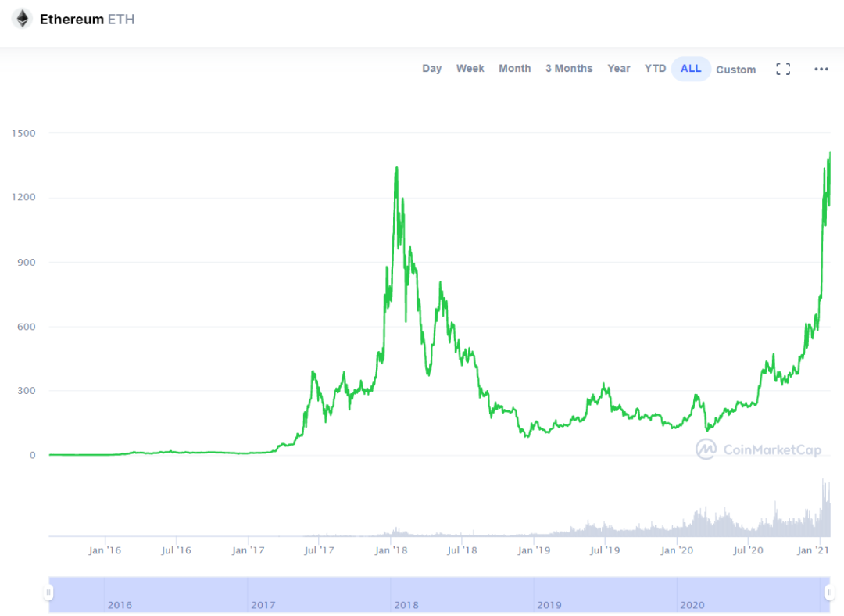Click the Jan '17 x-axis label
844x616 pixels.
249,550
